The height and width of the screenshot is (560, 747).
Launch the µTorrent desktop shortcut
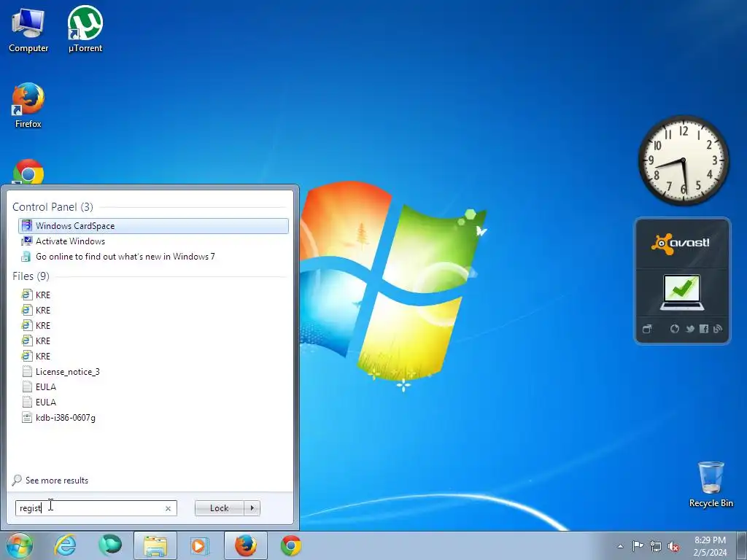(x=85, y=30)
